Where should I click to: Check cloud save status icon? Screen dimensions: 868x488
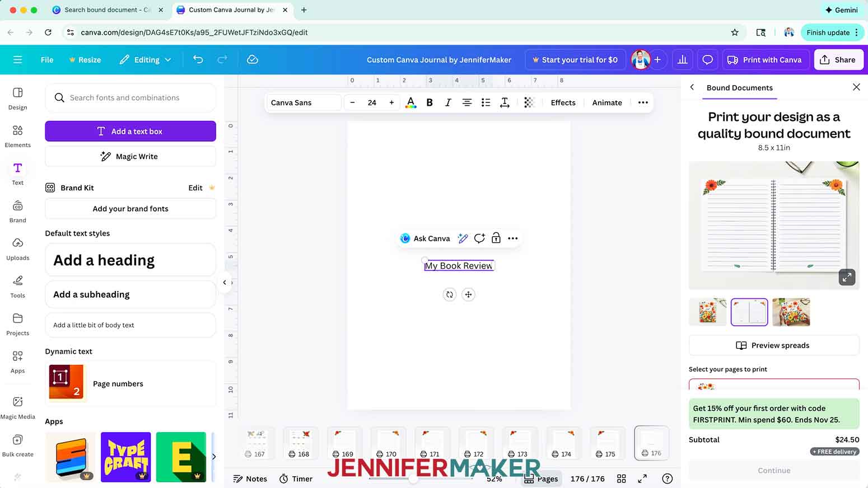[253, 59]
